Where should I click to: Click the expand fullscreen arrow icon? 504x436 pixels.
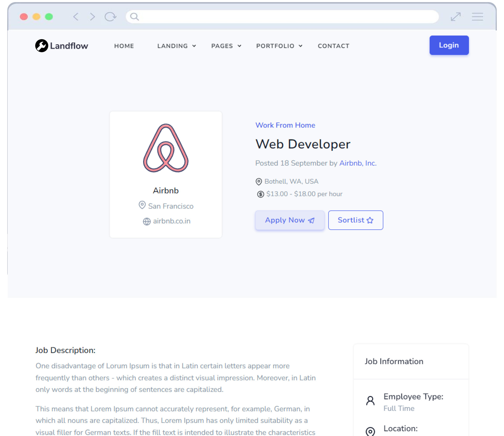tap(456, 17)
